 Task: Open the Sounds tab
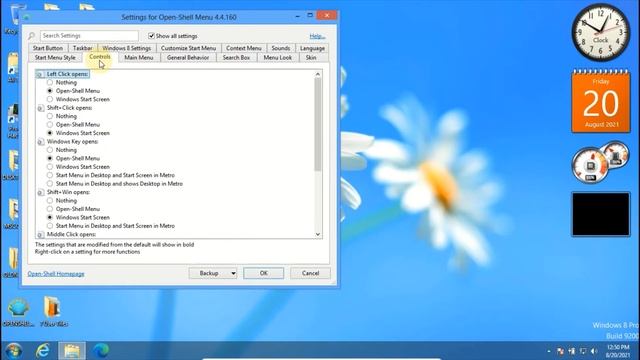point(281,48)
